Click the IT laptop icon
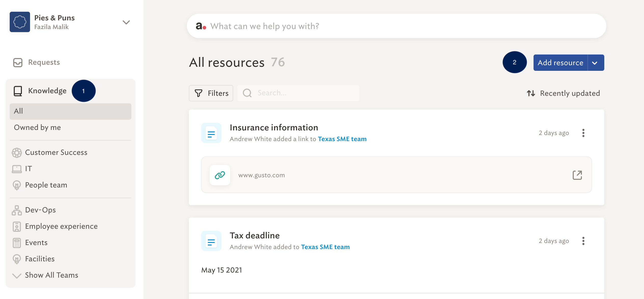 click(17, 169)
